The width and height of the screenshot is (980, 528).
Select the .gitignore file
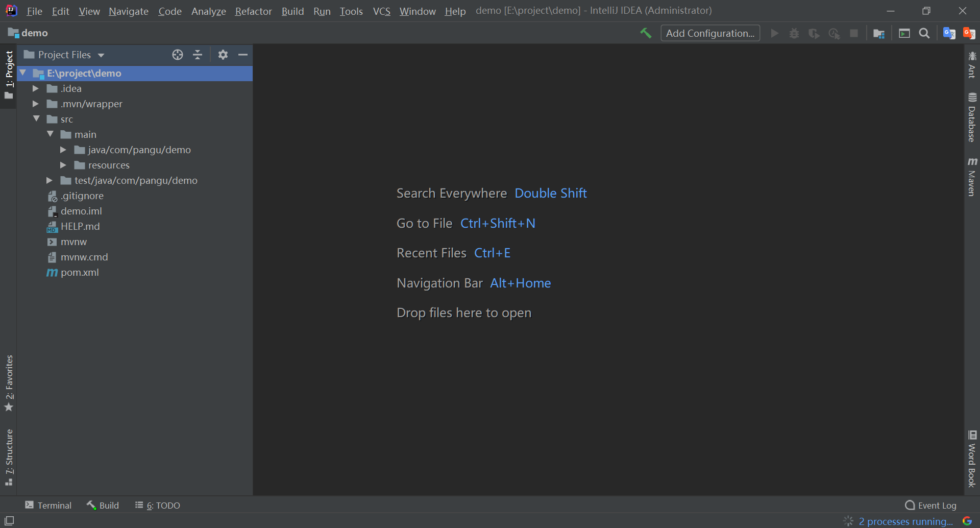click(x=82, y=196)
